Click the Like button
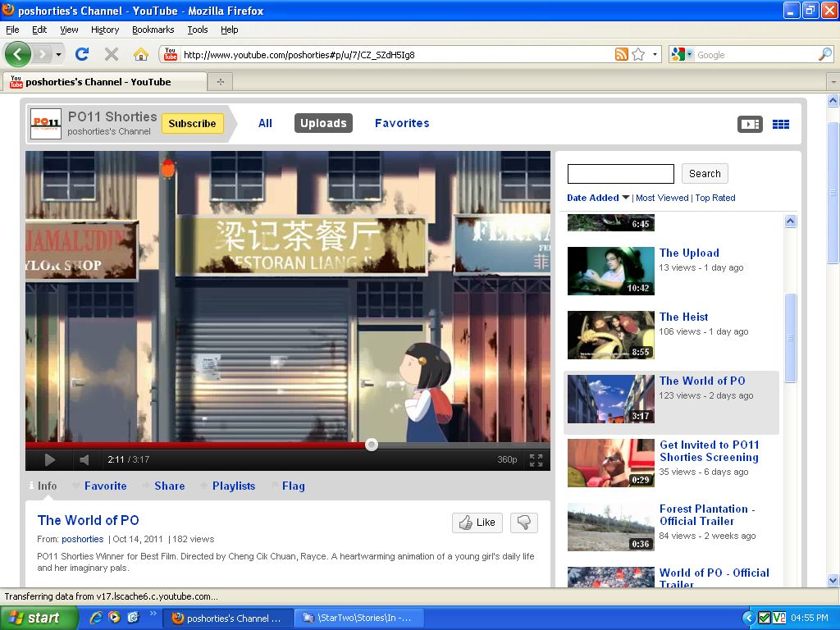Viewport: 840px width, 630px height. [x=477, y=523]
